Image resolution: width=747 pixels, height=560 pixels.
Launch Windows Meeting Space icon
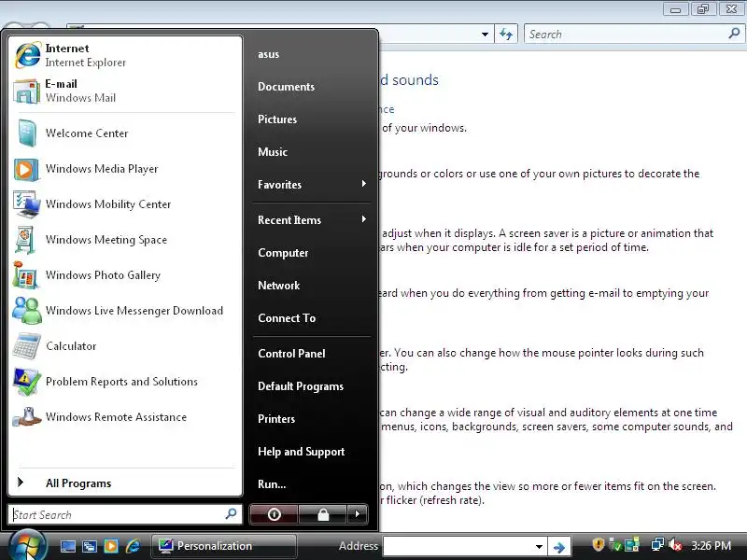coord(25,240)
